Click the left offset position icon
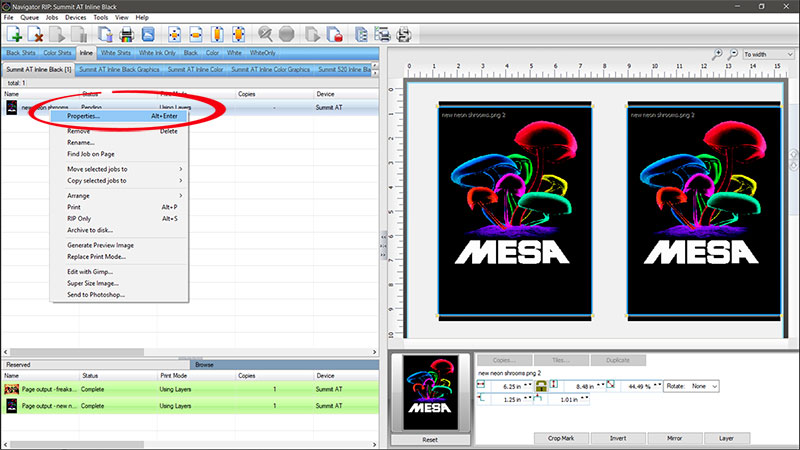800x450 pixels. tap(481, 398)
